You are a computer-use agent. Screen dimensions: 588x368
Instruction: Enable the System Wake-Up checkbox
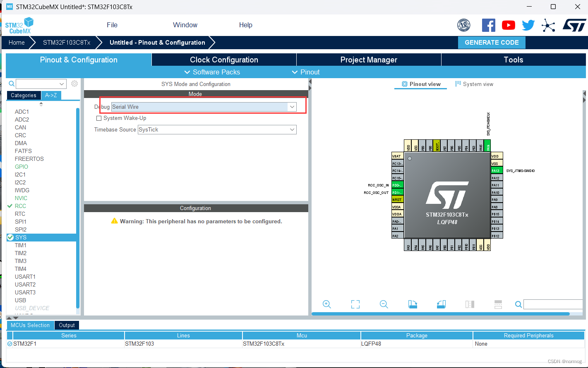(99, 118)
